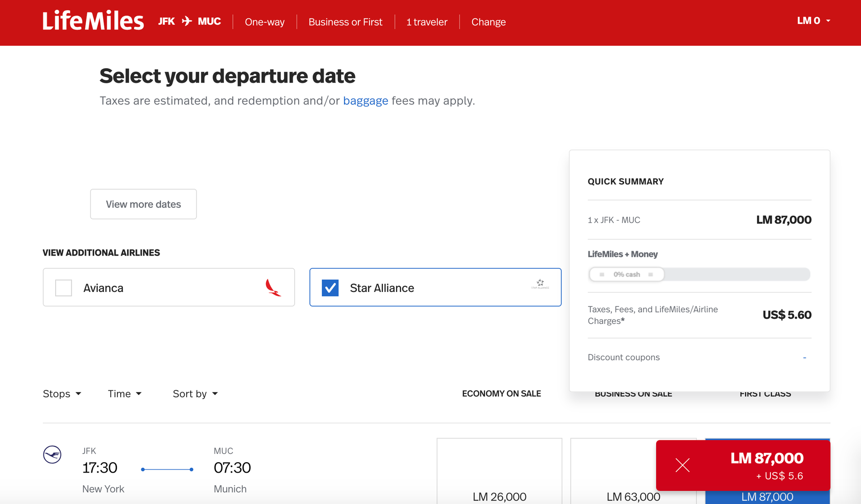861x504 pixels.
Task: Open the Sort by dropdown
Action: tap(195, 394)
